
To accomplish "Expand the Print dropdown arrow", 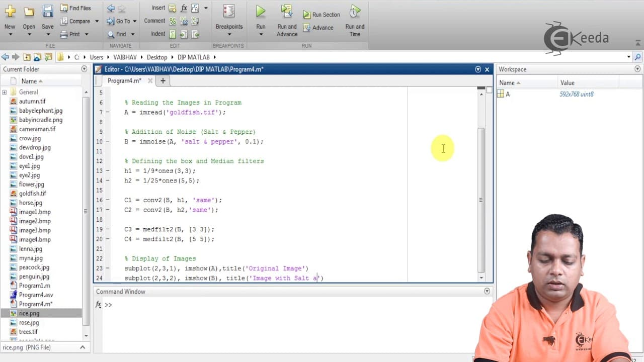I will [87, 34].
